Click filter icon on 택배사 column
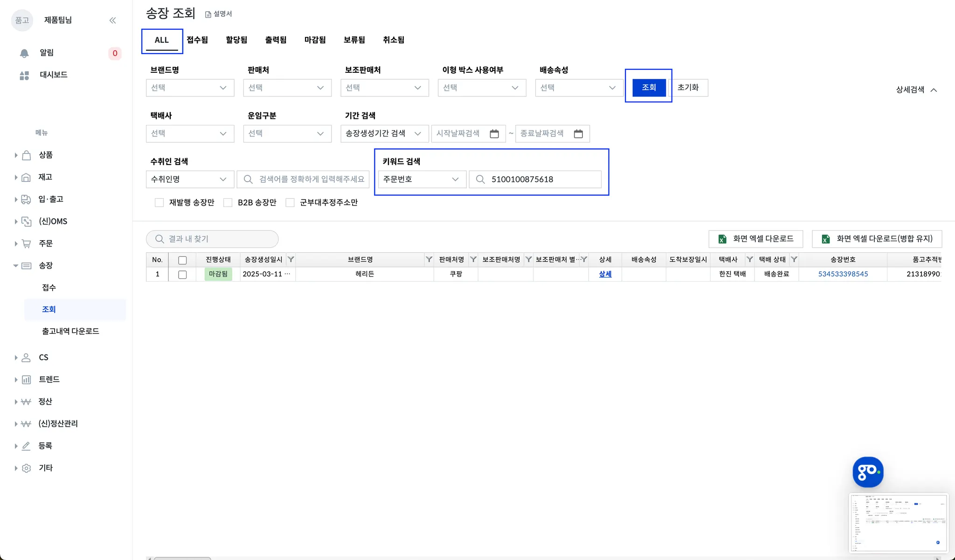955x560 pixels. [749, 259]
